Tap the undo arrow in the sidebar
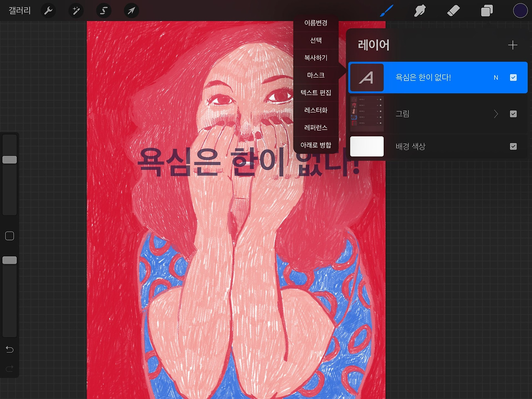Screen dimensions: 532x399 tap(9, 350)
